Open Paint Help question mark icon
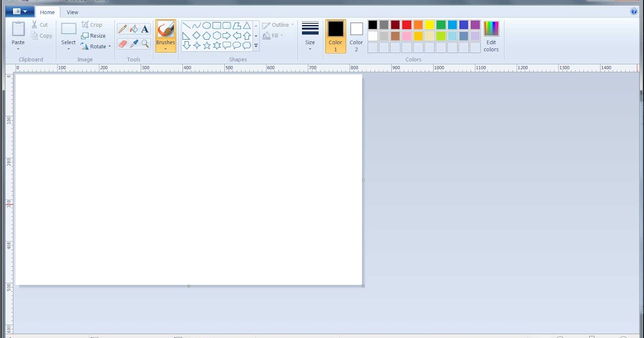This screenshot has height=338, width=644. 634,11
